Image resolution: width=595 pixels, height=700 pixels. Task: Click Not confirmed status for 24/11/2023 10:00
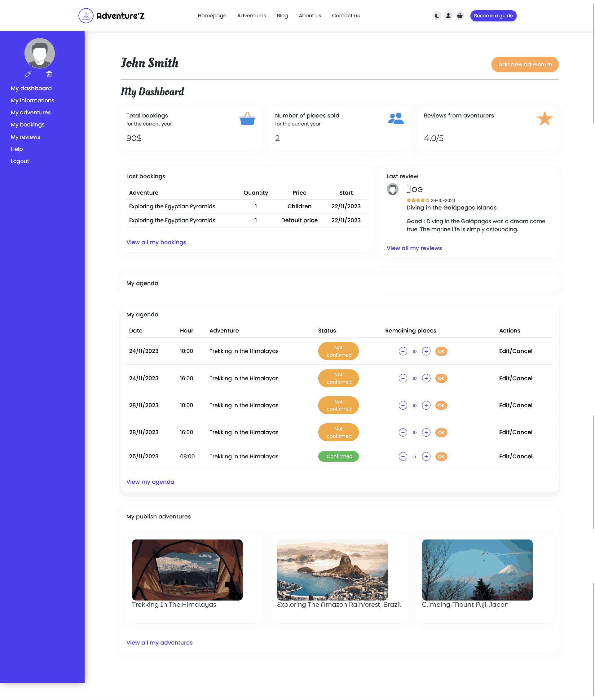338,351
